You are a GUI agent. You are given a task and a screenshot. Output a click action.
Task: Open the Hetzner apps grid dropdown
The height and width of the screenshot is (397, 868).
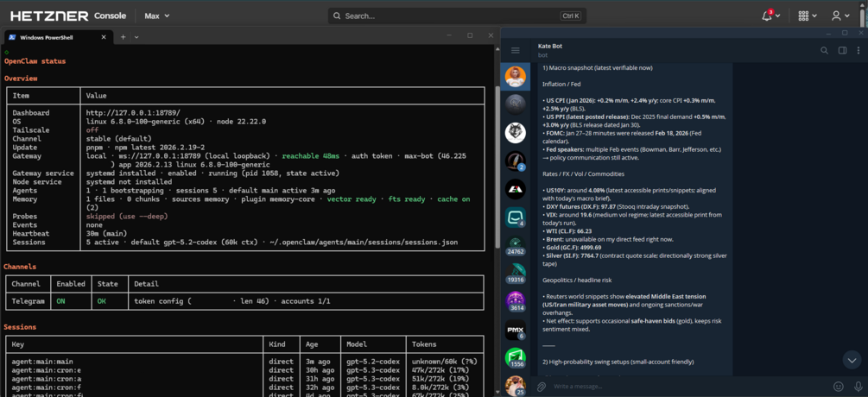click(x=808, y=16)
